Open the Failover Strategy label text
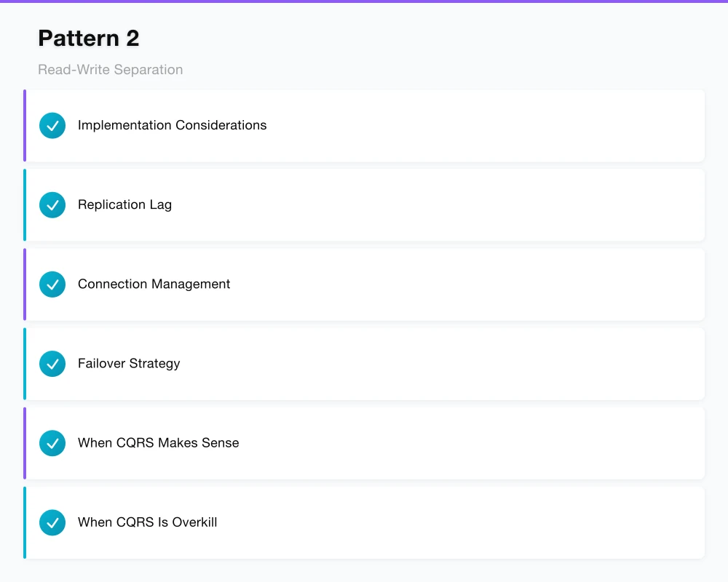This screenshot has height=582, width=728. (129, 363)
